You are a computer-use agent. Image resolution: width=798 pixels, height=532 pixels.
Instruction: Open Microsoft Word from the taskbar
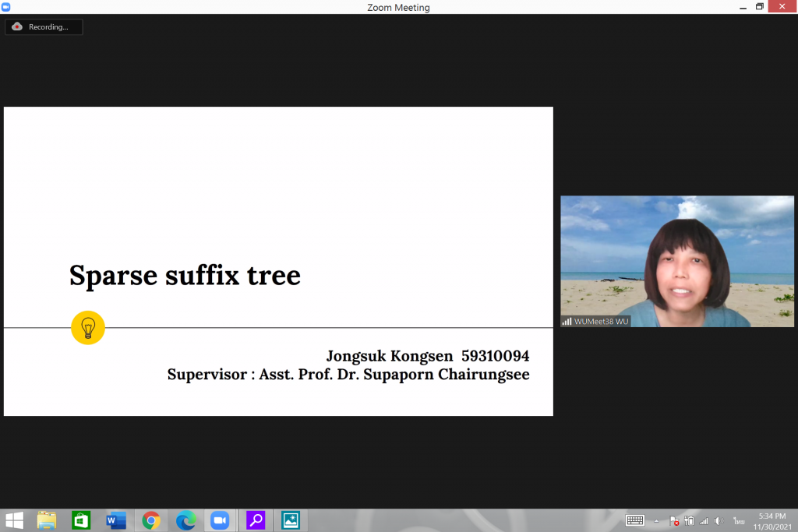pyautogui.click(x=116, y=520)
